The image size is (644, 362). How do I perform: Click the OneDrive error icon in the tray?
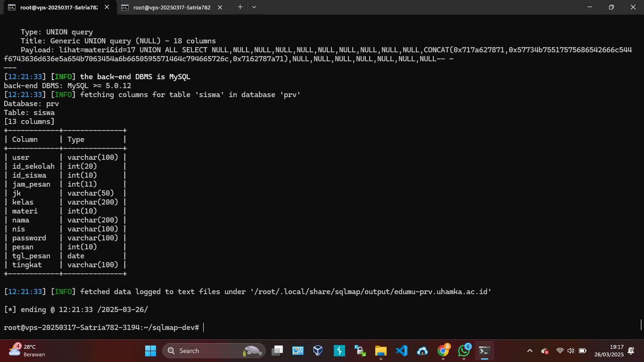click(545, 351)
